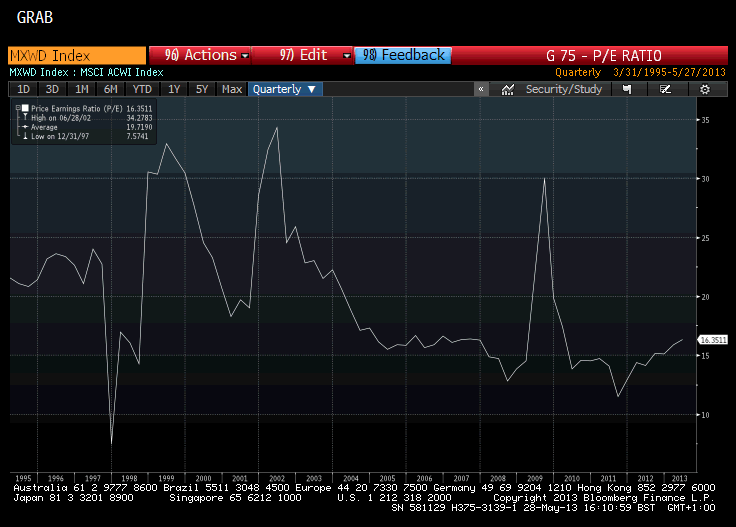Click the MXWD Index security field
The width and height of the screenshot is (736, 527).
point(76,56)
